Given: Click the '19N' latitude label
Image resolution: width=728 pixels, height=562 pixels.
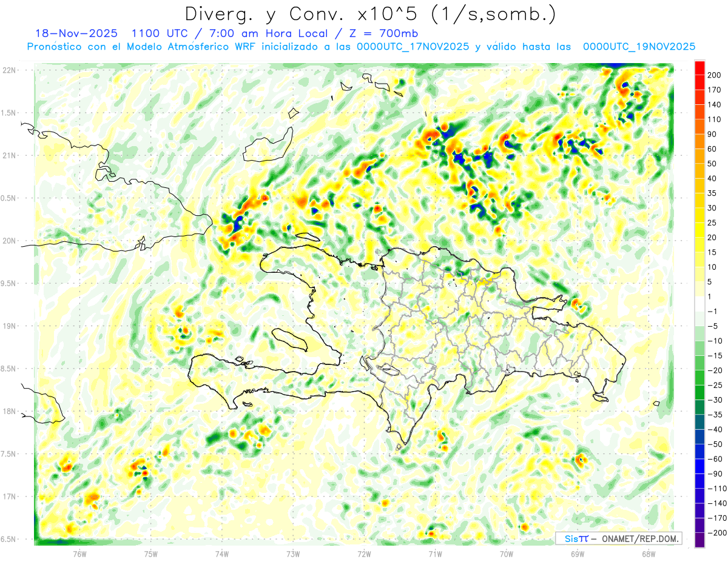Looking at the screenshot, I should 9,326.
